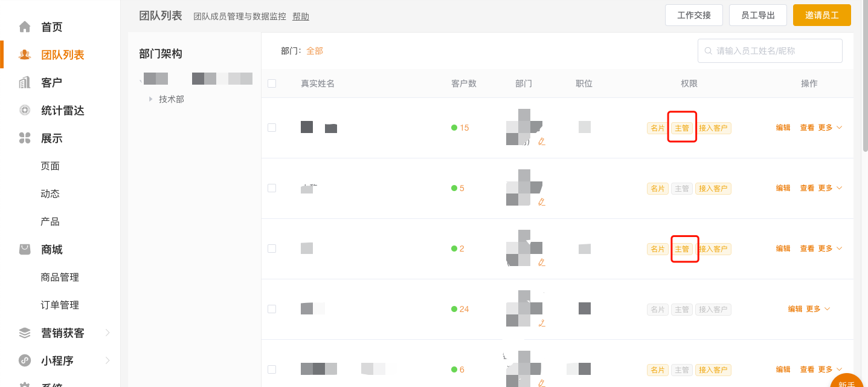This screenshot has width=868, height=387.
Task: Expand the 营销获客 sidebar submenu
Action: 108,333
